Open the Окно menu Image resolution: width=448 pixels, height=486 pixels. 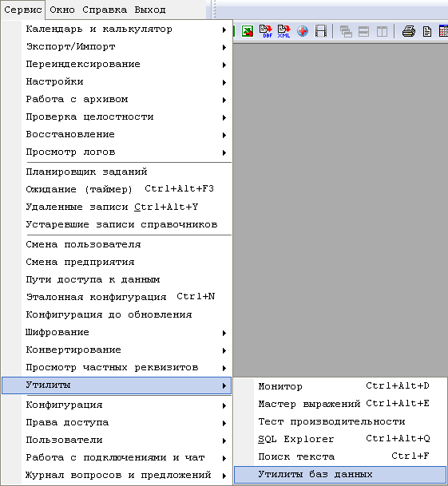click(x=62, y=10)
